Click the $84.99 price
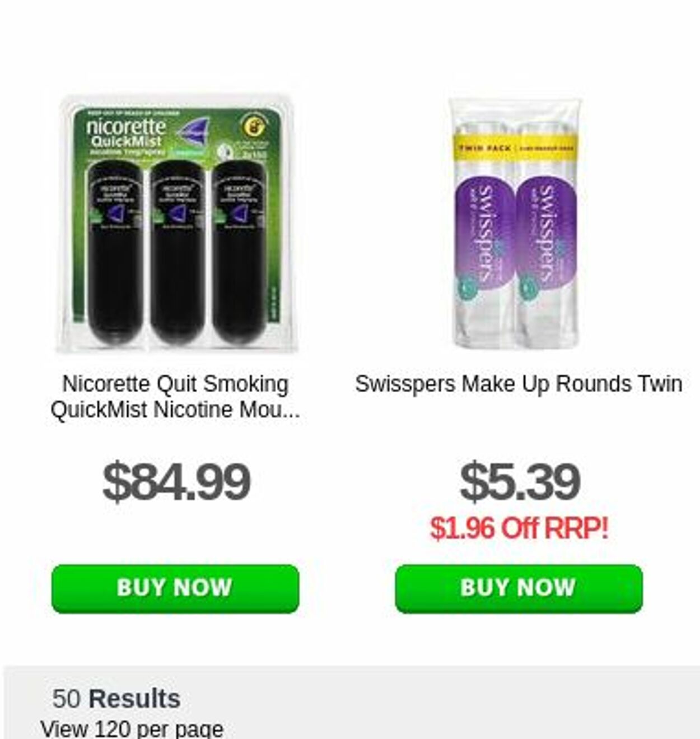Image resolution: width=700 pixels, height=739 pixels. click(176, 481)
